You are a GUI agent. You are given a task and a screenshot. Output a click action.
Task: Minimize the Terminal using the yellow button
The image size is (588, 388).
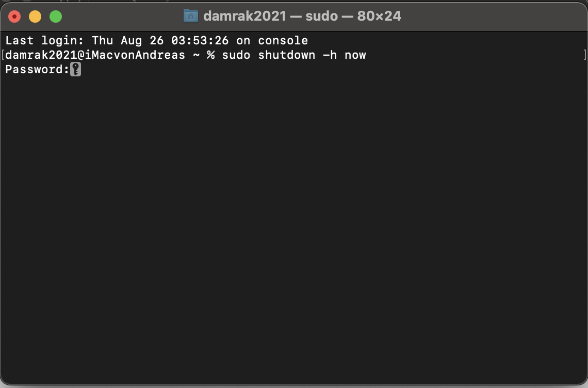(x=35, y=17)
